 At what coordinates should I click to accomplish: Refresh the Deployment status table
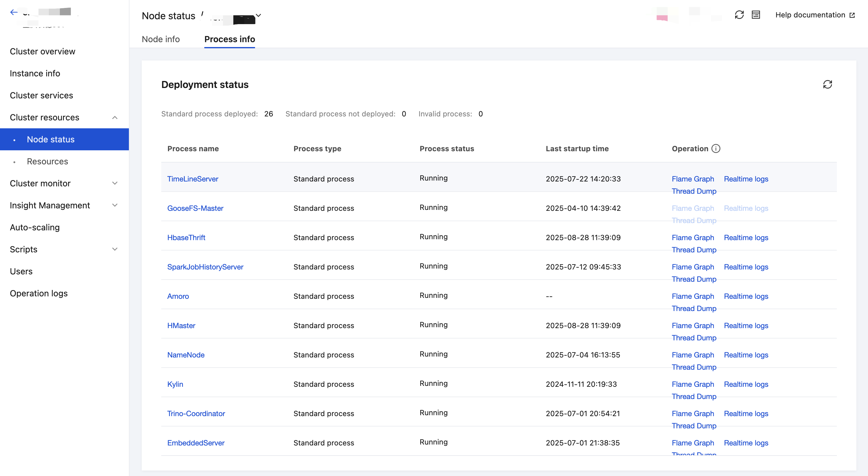827,84
